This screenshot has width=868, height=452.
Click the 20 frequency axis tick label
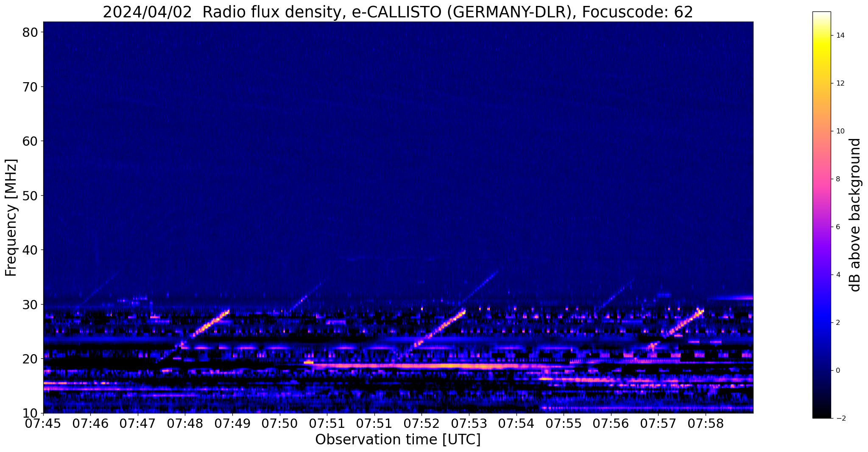pos(30,359)
